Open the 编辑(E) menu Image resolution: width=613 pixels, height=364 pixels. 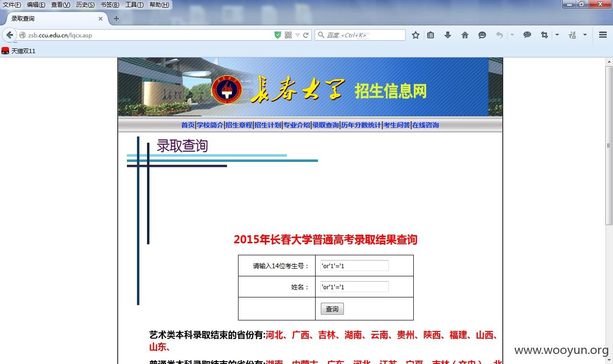coord(36,5)
